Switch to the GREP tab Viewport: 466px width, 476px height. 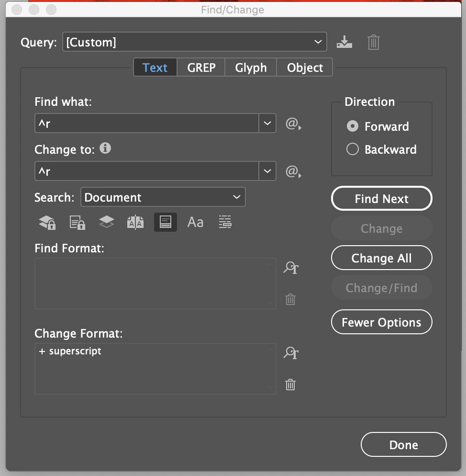[201, 68]
